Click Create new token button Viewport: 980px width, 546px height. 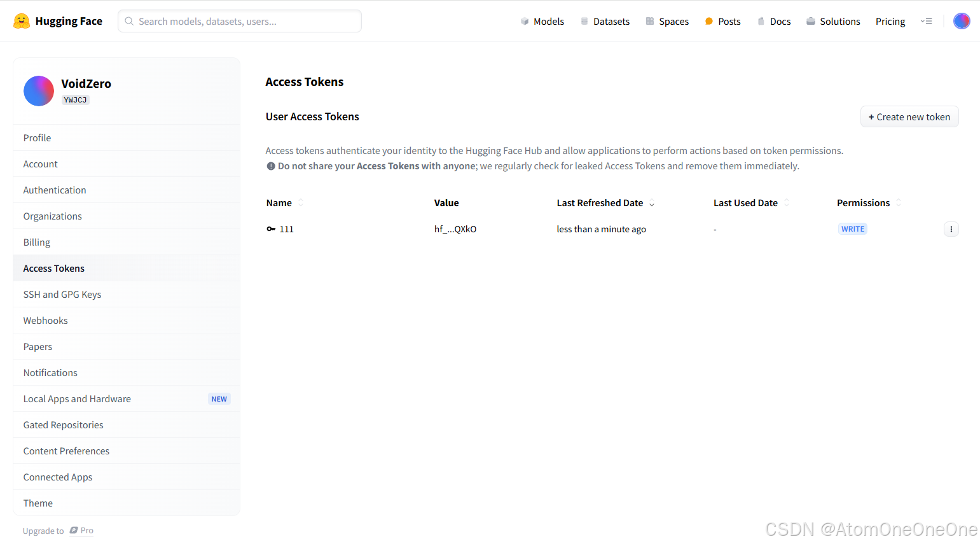(909, 116)
